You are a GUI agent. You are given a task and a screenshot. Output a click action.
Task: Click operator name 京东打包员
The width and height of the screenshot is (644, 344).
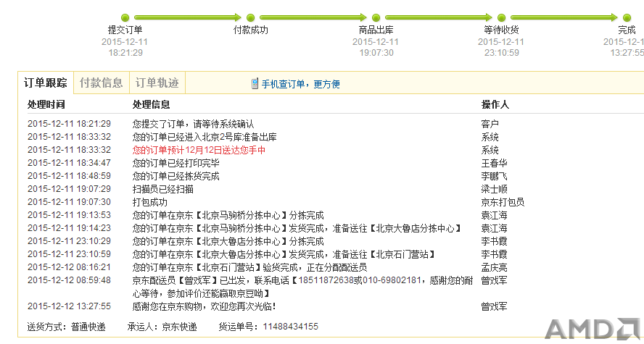pos(503,203)
